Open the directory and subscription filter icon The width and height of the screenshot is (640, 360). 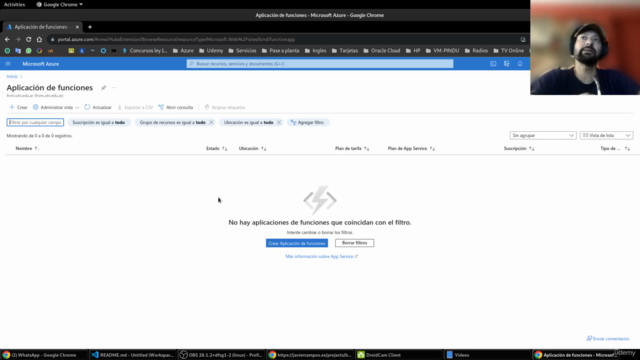(507, 64)
